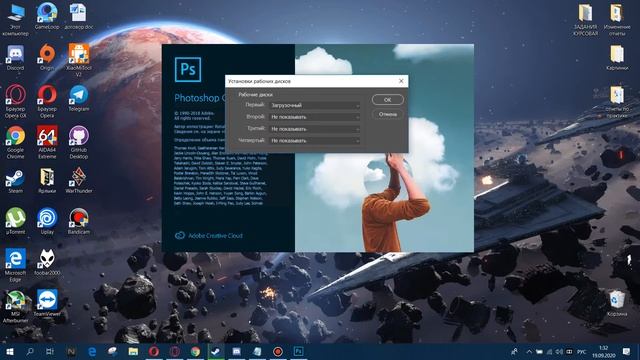Select the Картинки folder on the desktop
Image resolution: width=640 pixels, height=360 pixels.
[617, 58]
